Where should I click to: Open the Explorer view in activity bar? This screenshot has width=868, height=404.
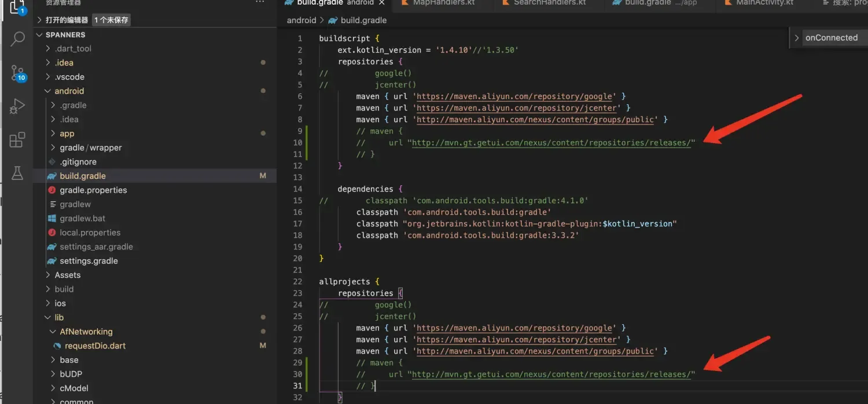coord(17,8)
